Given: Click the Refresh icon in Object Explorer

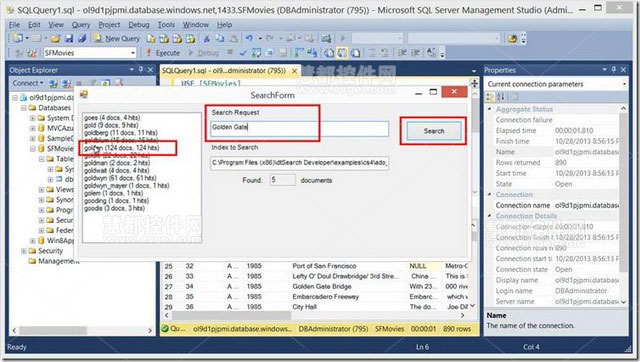Looking at the screenshot, I should 105,83.
